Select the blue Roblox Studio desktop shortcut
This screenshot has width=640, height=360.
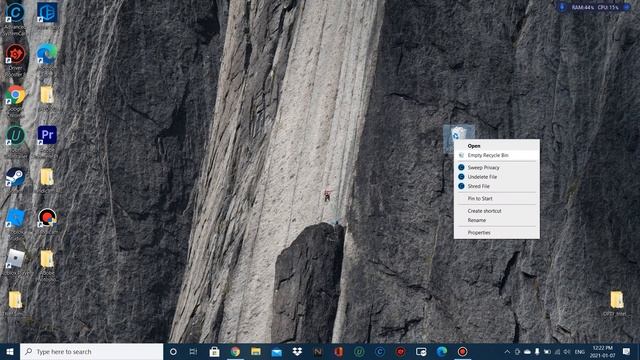(x=15, y=218)
